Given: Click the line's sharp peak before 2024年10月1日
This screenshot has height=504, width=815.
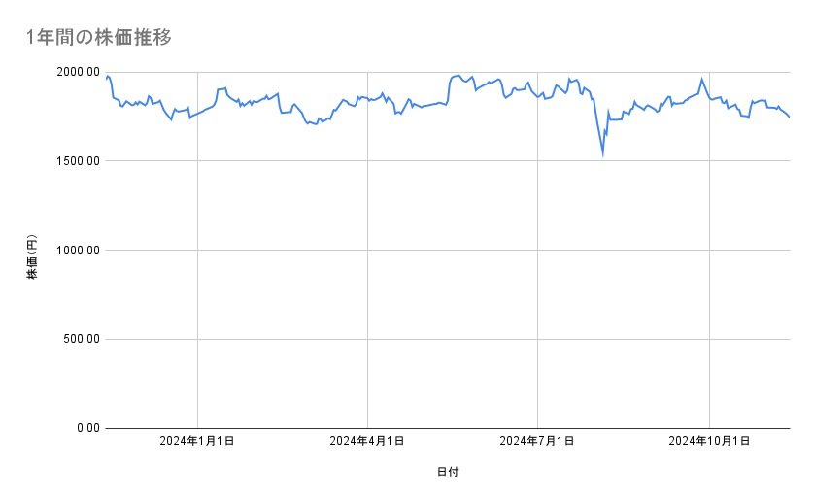Looking at the screenshot, I should 701,79.
